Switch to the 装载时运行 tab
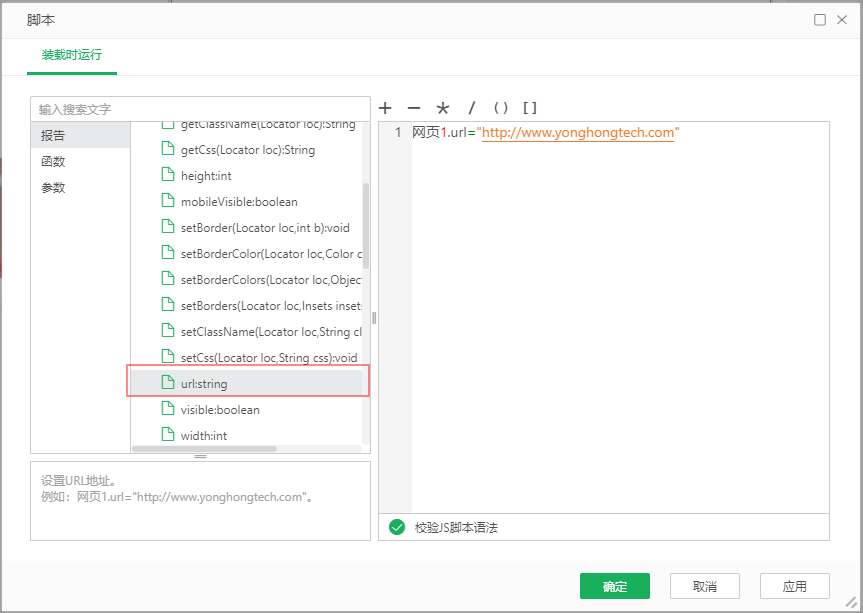This screenshot has height=613, width=863. click(72, 56)
